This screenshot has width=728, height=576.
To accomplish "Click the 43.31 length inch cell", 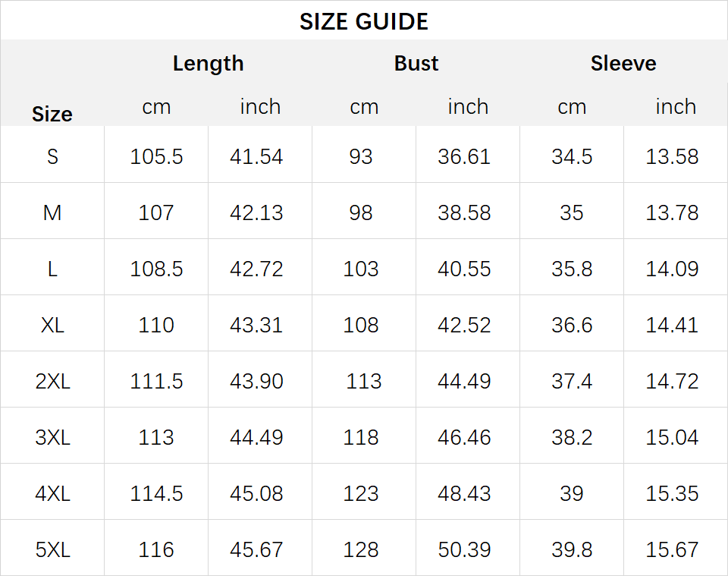I will pyautogui.click(x=256, y=325).
